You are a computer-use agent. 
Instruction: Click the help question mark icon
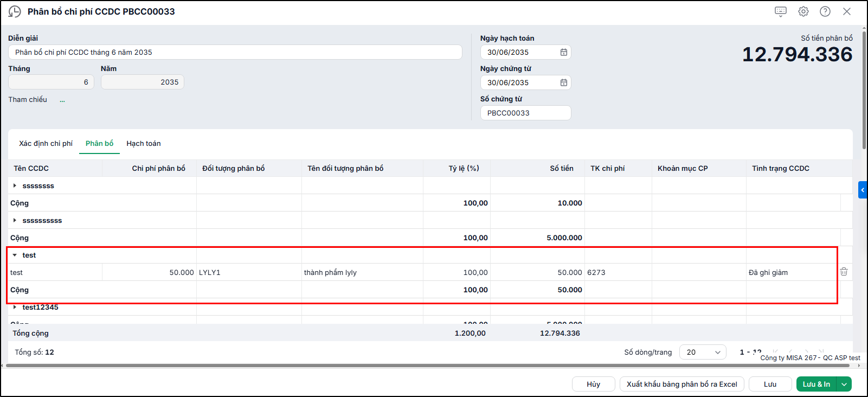[x=825, y=11]
